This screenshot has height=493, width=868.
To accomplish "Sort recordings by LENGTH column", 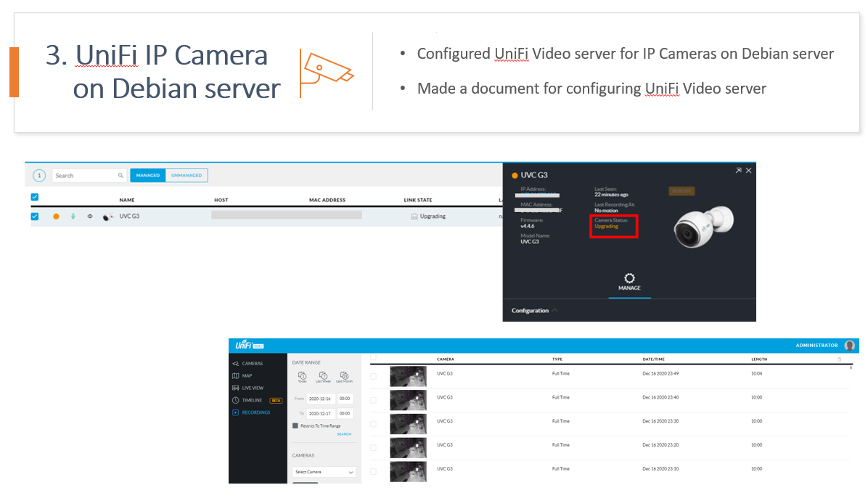I will (759, 359).
